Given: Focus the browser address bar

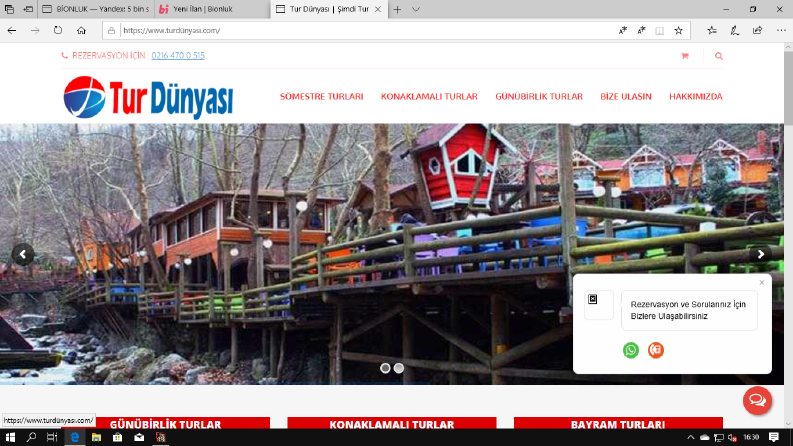Looking at the screenshot, I should pos(364,30).
